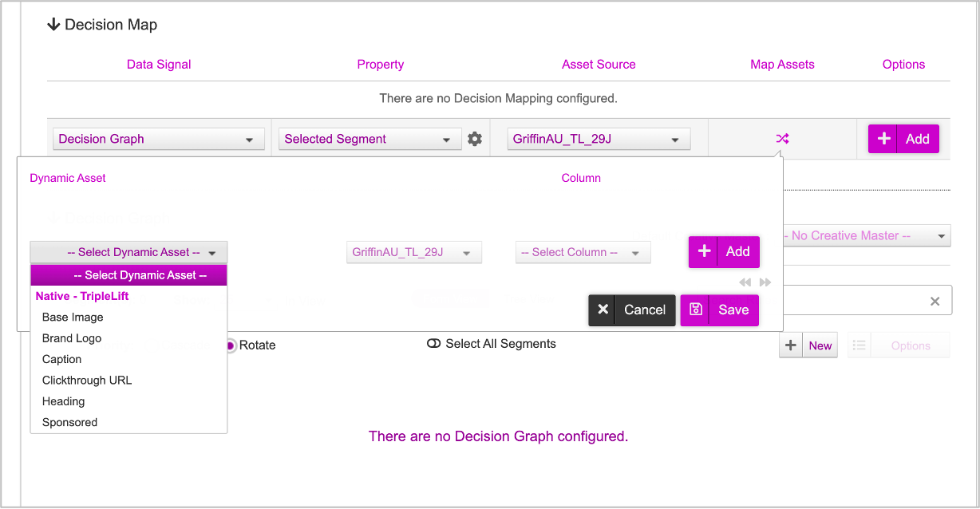Screen dimensions: 980x509
Task: Open the Decision Graph dropdown
Action: [158, 139]
